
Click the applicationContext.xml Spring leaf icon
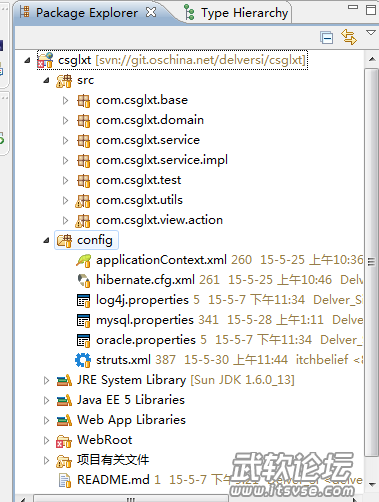point(83,261)
